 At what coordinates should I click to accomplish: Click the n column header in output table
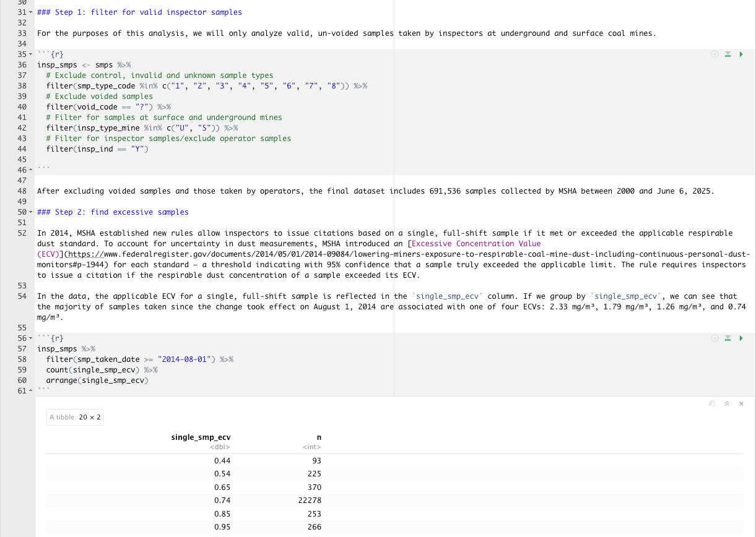[318, 437]
